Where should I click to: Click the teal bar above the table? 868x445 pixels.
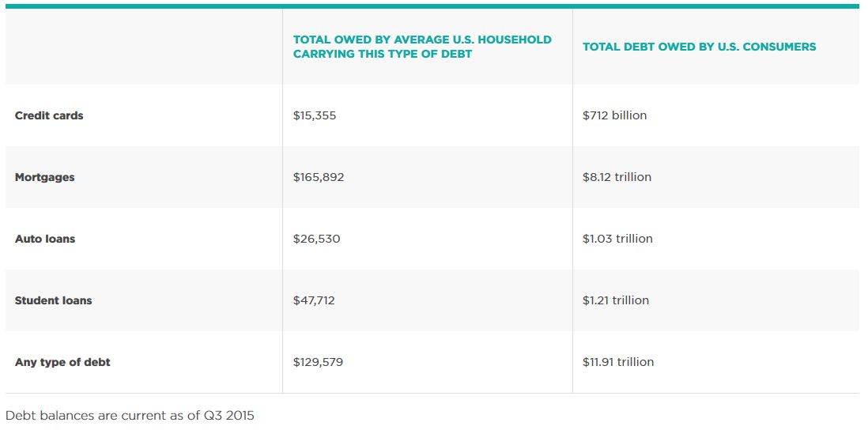click(x=432, y=6)
